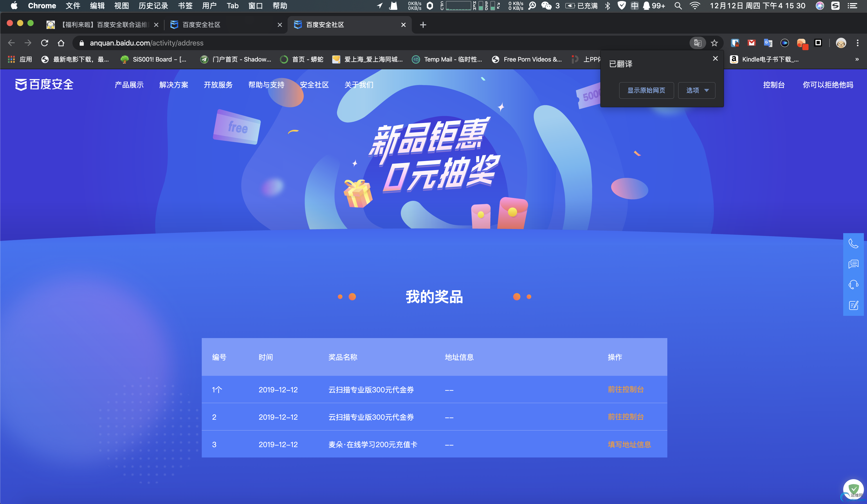Open the Chrome 历史记录 menu
The height and width of the screenshot is (504, 867).
pos(153,6)
